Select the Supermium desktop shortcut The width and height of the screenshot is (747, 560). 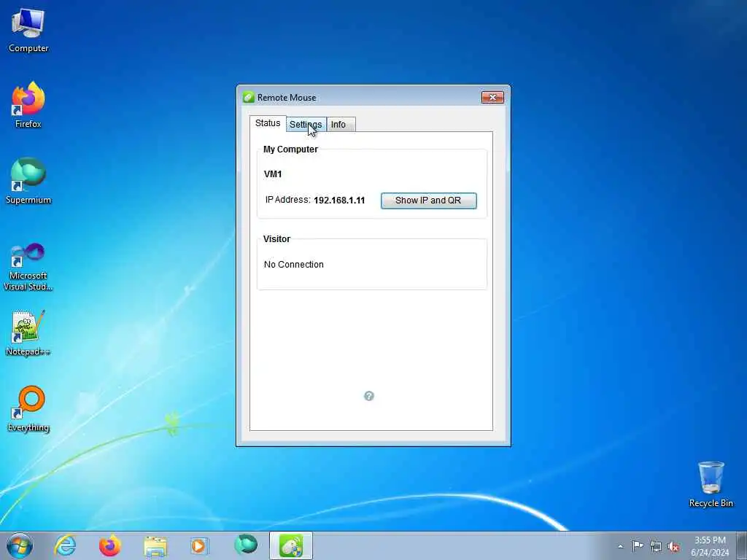tap(28, 182)
